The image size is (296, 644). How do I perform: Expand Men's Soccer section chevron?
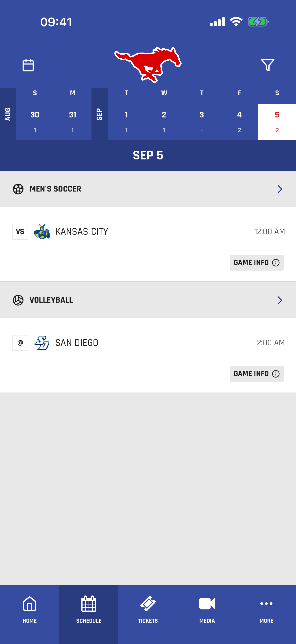pyautogui.click(x=280, y=189)
